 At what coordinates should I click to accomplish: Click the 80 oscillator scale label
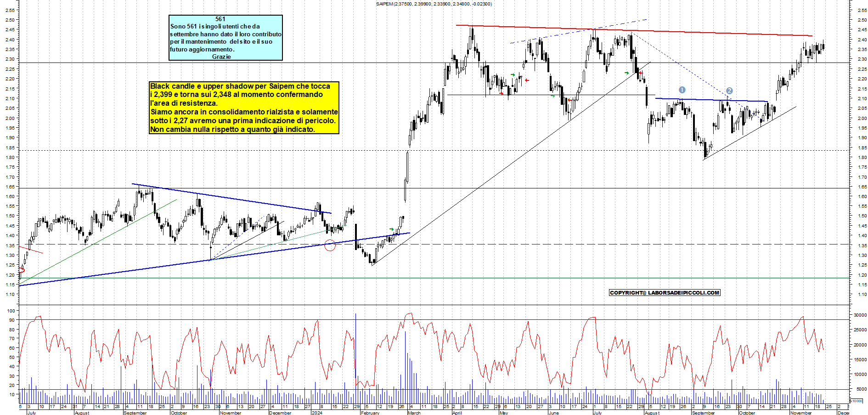(12, 330)
